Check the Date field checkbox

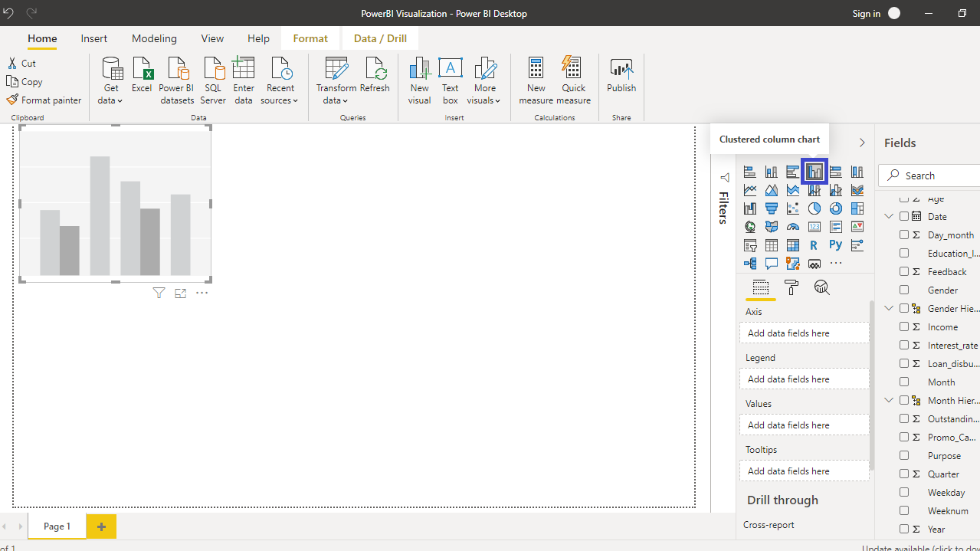(x=904, y=216)
